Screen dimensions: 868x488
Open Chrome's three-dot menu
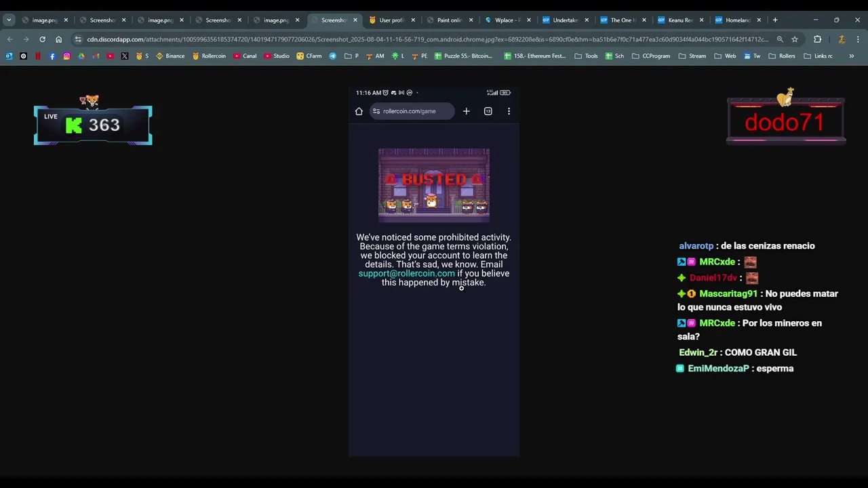pos(858,39)
